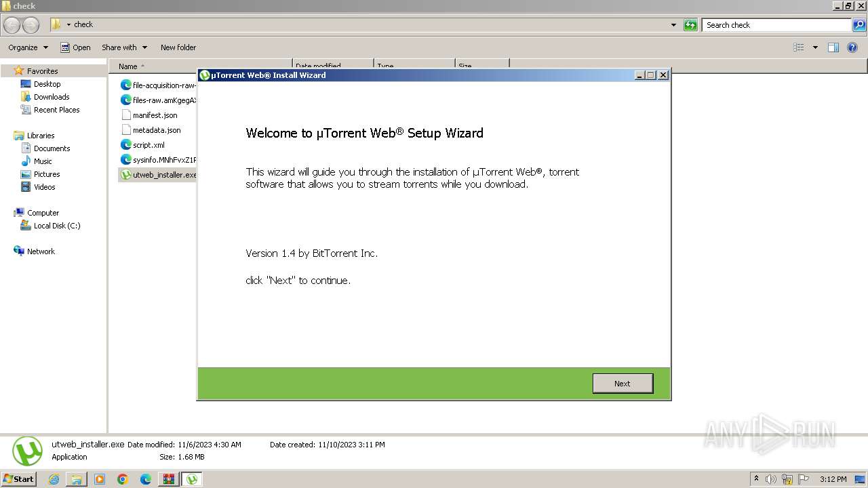Click Open in Explorer toolbar
Screen dimensions: 868x488
click(75, 47)
